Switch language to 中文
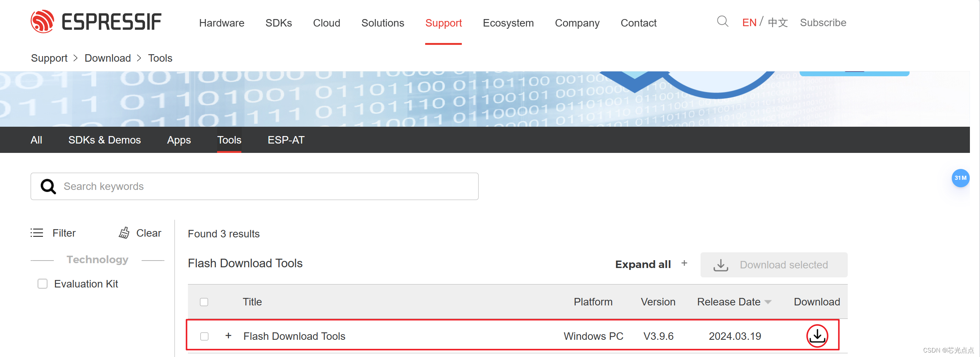 777,23
